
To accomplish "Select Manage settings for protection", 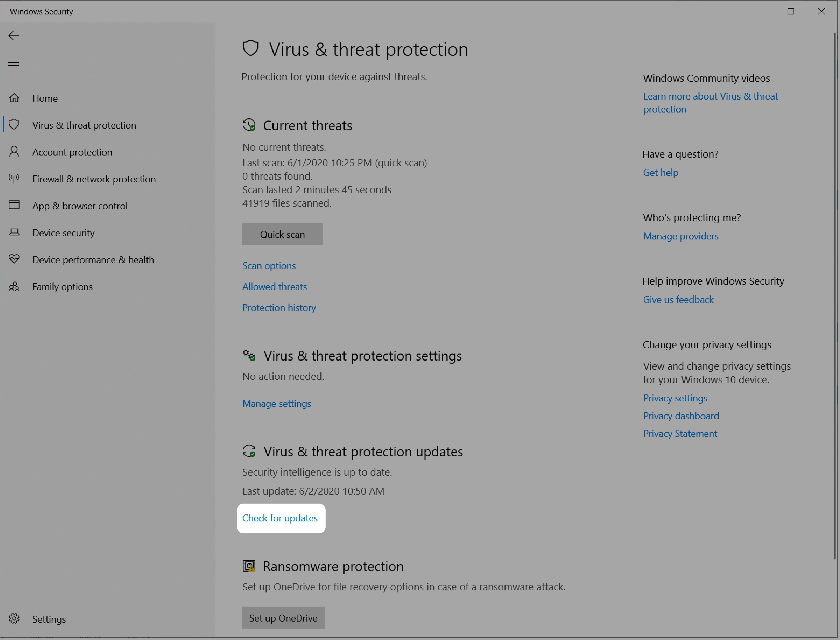I will (276, 403).
